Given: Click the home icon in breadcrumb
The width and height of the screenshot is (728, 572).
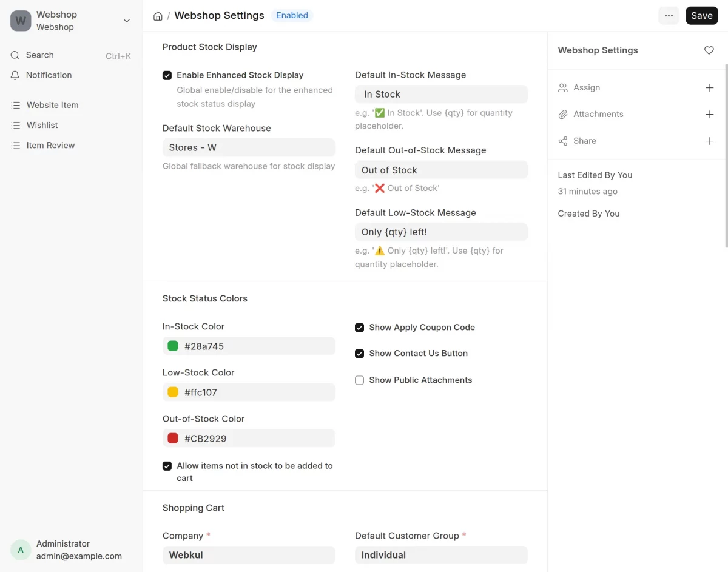Looking at the screenshot, I should 158,16.
